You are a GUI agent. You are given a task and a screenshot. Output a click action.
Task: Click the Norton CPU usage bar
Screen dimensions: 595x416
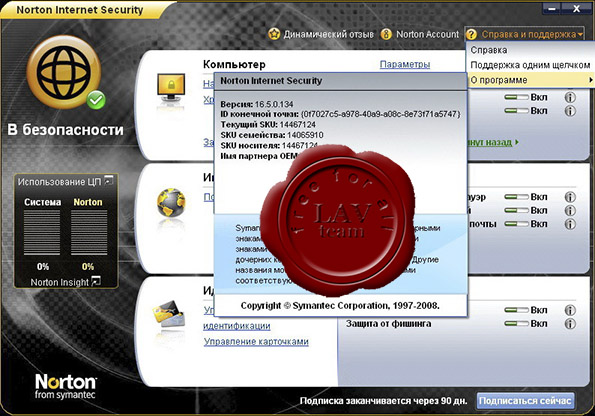tap(89, 232)
